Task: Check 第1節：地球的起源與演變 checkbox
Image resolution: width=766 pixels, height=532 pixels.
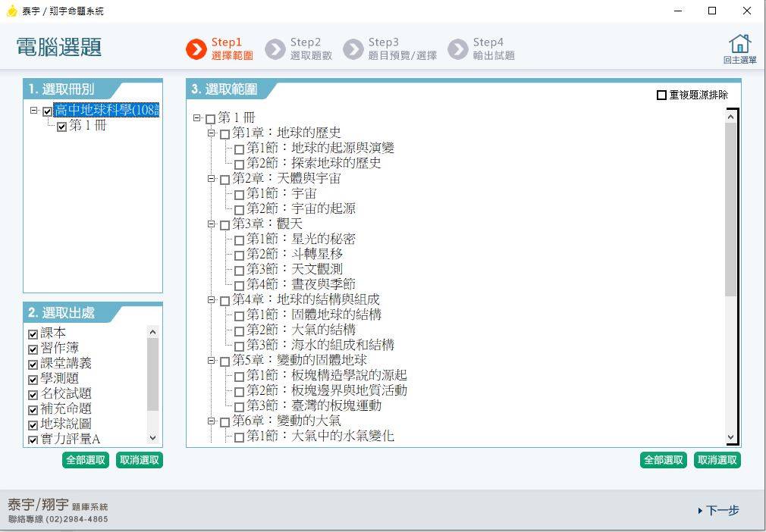Action: (240, 149)
